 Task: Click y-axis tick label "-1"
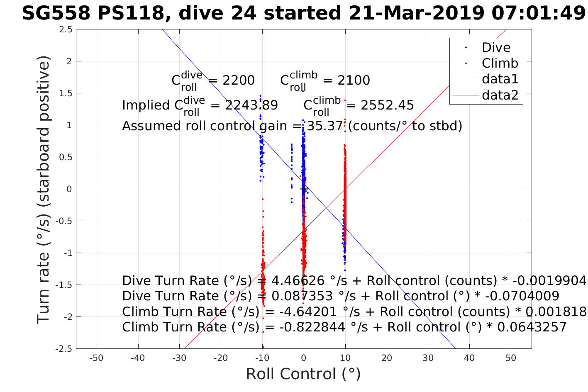[x=68, y=253]
